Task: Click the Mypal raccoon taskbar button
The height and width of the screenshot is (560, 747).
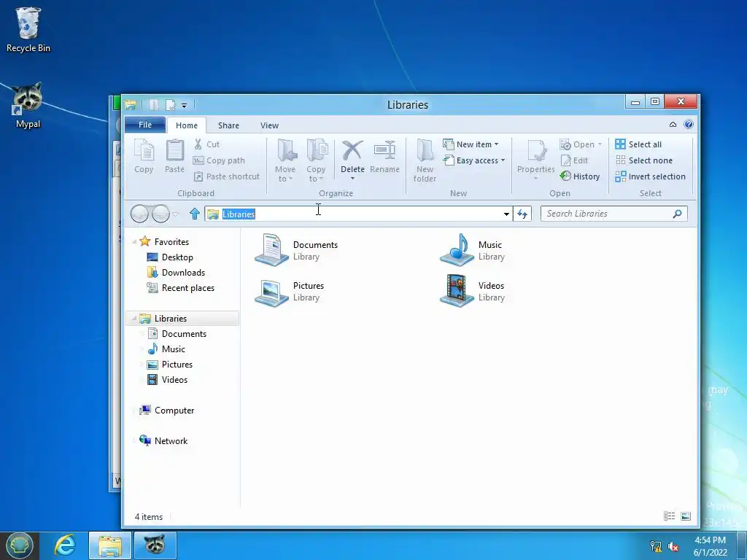Action: pos(155,545)
